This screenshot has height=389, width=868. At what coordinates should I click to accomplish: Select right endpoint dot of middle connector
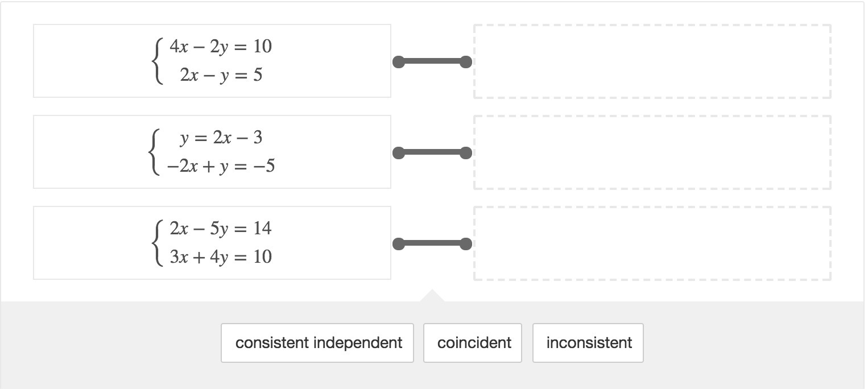466,152
